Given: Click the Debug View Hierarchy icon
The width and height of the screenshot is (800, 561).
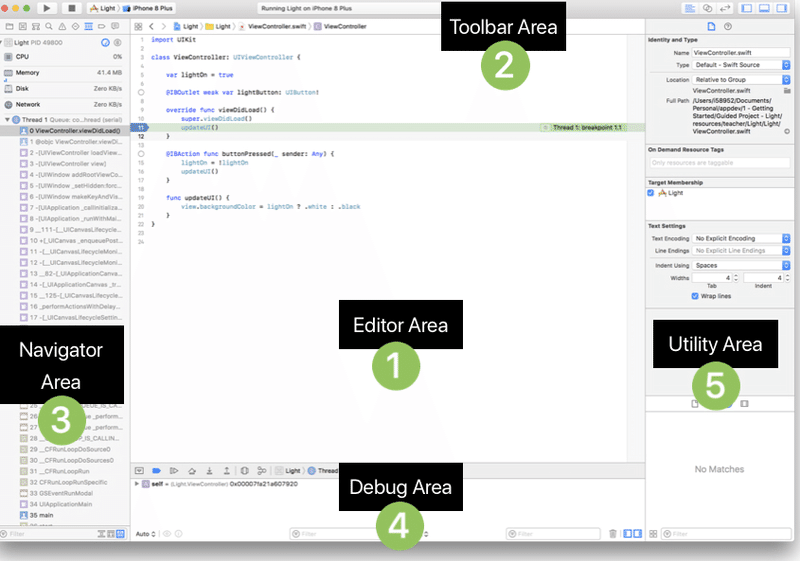Looking at the screenshot, I should click(x=244, y=471).
